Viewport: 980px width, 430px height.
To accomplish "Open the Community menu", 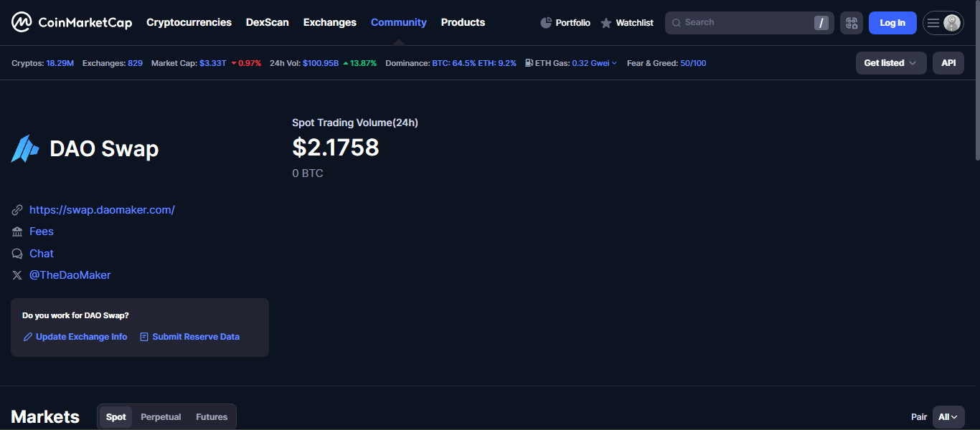I will tap(399, 22).
